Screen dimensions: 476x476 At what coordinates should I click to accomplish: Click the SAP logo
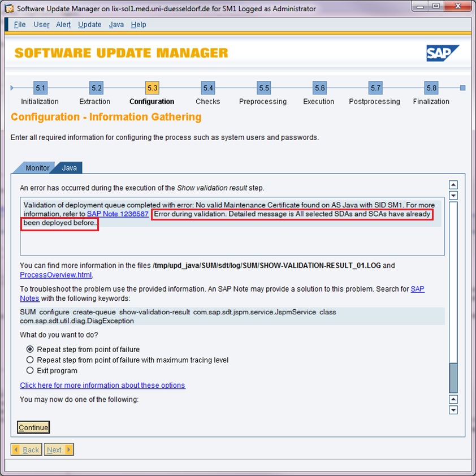click(443, 53)
